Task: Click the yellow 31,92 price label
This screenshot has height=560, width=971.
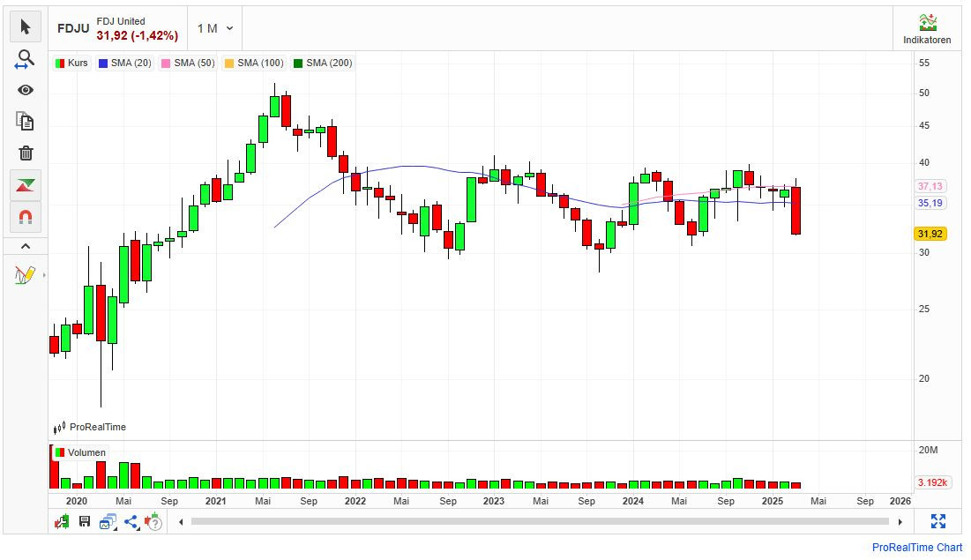Action: click(x=930, y=235)
